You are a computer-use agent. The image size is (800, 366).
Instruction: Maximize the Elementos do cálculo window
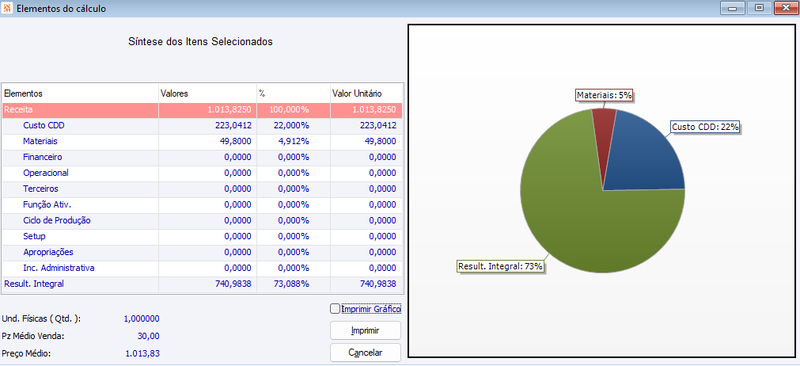pyautogui.click(x=759, y=8)
